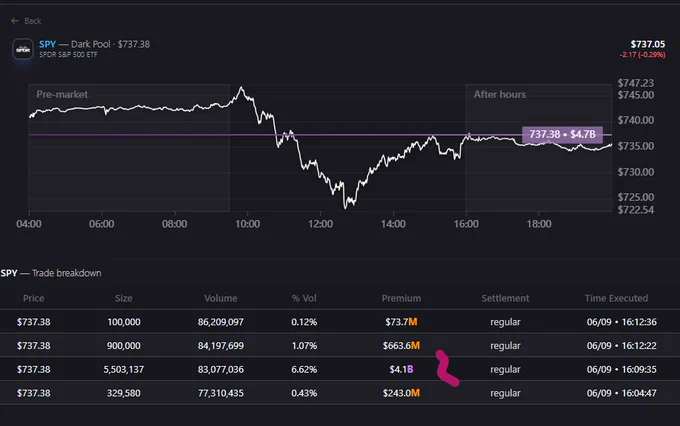This screenshot has height=426, width=680.
Task: Click the Back link text
Action: (x=33, y=21)
